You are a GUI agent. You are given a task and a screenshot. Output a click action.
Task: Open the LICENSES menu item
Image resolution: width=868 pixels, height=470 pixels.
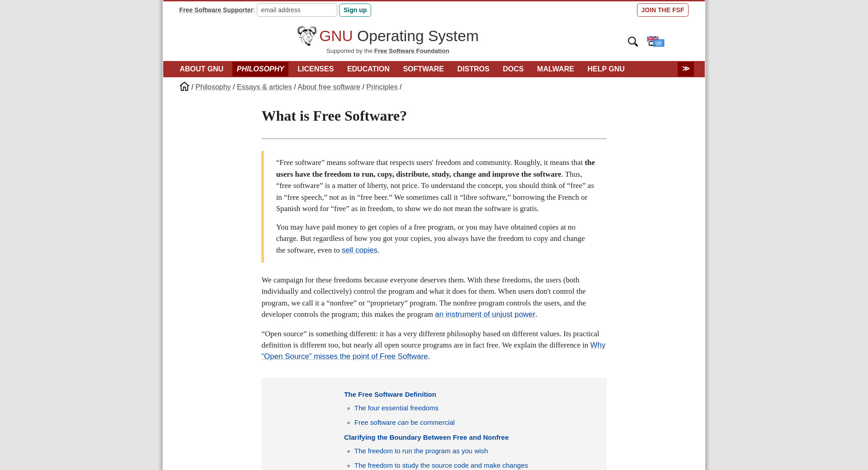point(316,69)
